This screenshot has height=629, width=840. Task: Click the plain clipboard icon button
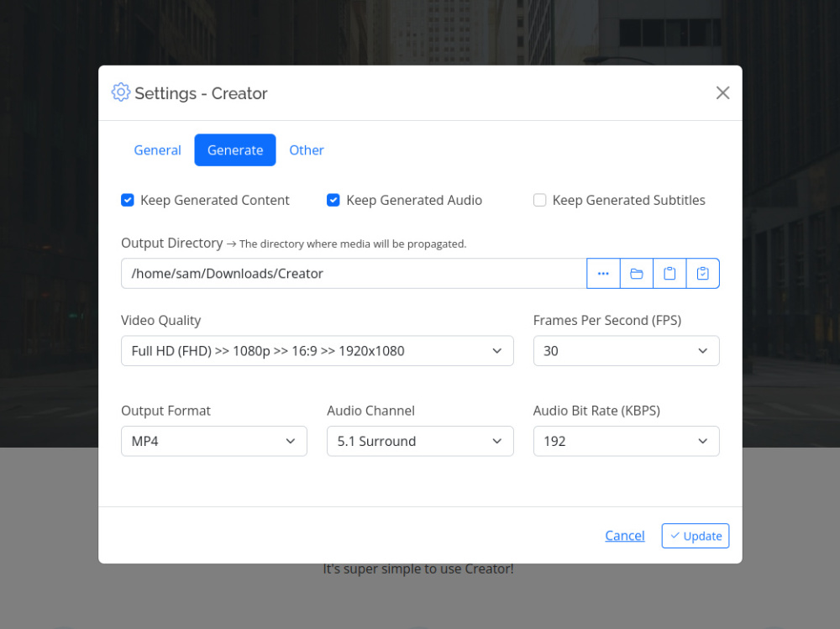[669, 273]
